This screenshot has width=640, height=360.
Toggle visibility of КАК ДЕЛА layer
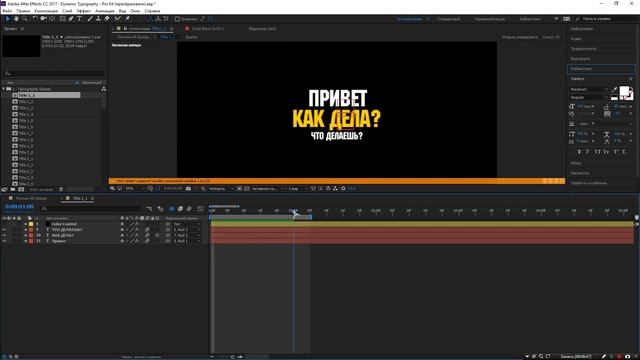click(4, 236)
